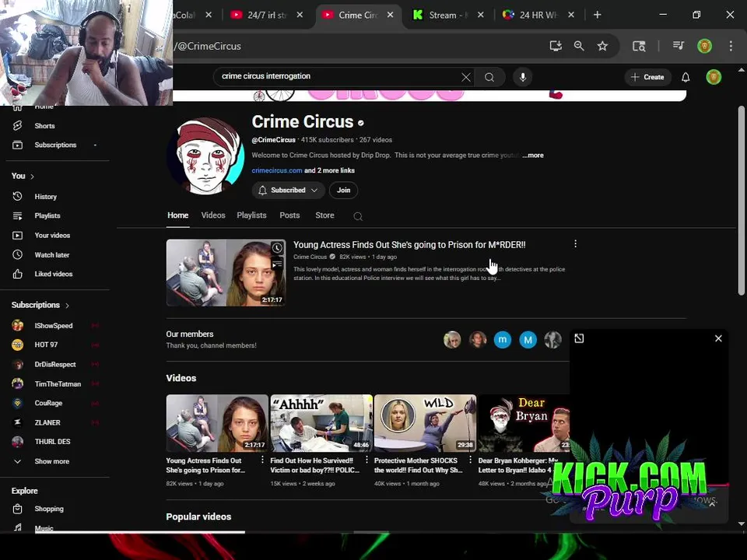Open the DrDisRespect subscription channel

54,364
